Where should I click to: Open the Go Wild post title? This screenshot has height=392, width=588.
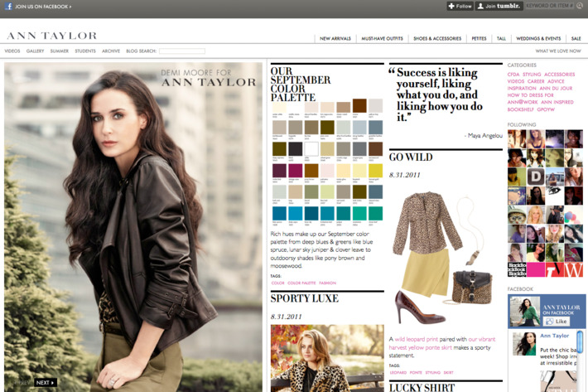[x=411, y=157]
